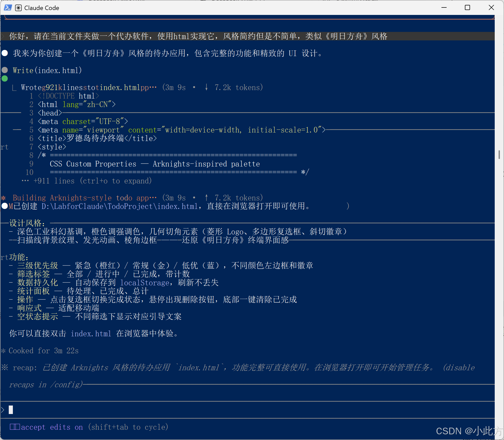Image resolution: width=504 pixels, height=440 pixels.
Task: Click the 'localStorage' highlighted word
Action: pyautogui.click(x=145, y=283)
